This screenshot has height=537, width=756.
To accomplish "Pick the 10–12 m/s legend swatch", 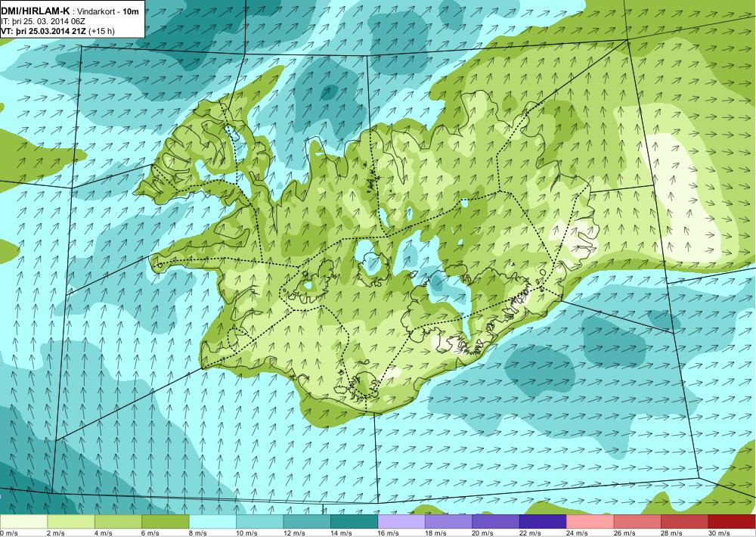I will click(x=260, y=522).
